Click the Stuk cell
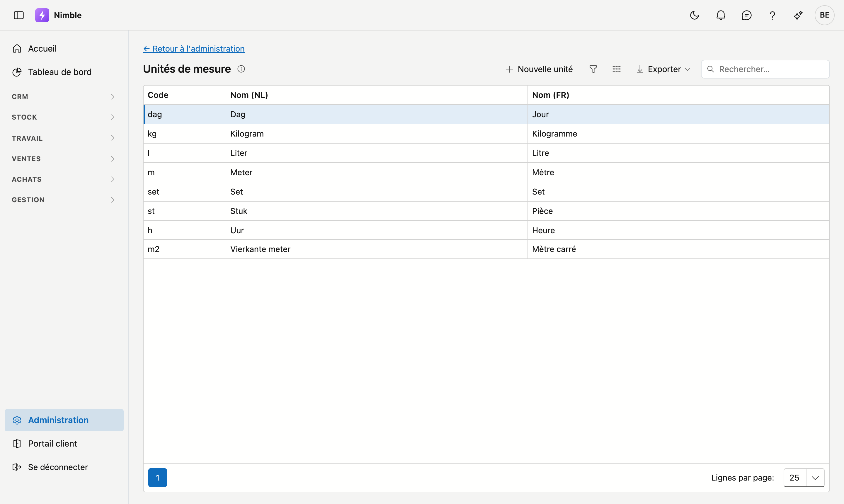 pyautogui.click(x=377, y=211)
